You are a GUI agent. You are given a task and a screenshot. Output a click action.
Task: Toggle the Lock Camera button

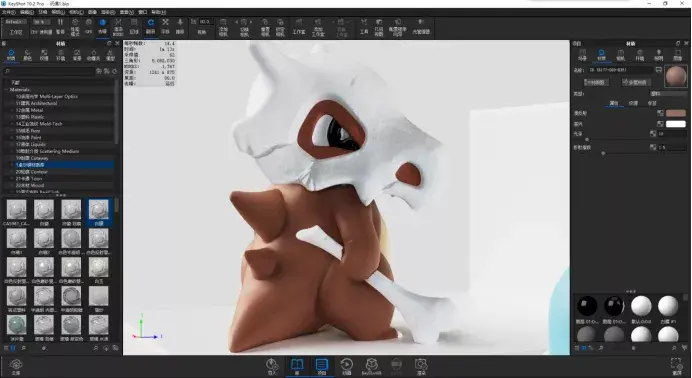[x=280, y=26]
